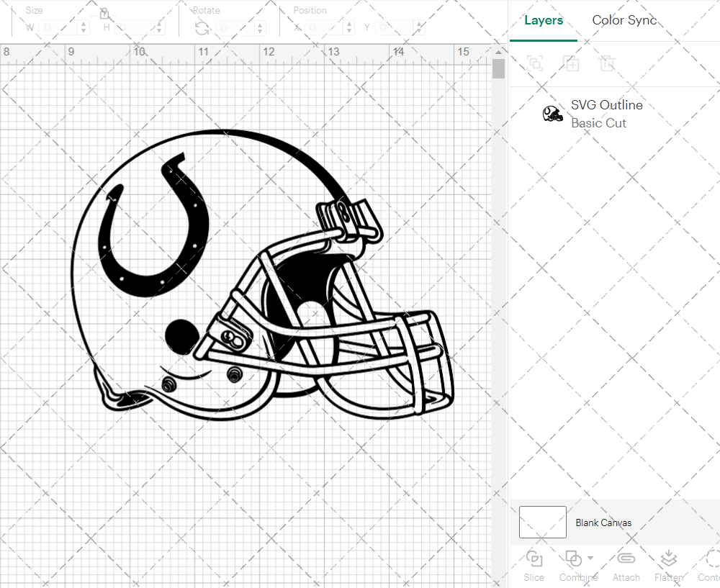The image size is (720, 588).
Task: Click the Delete layer trash icon
Action: pos(607,63)
